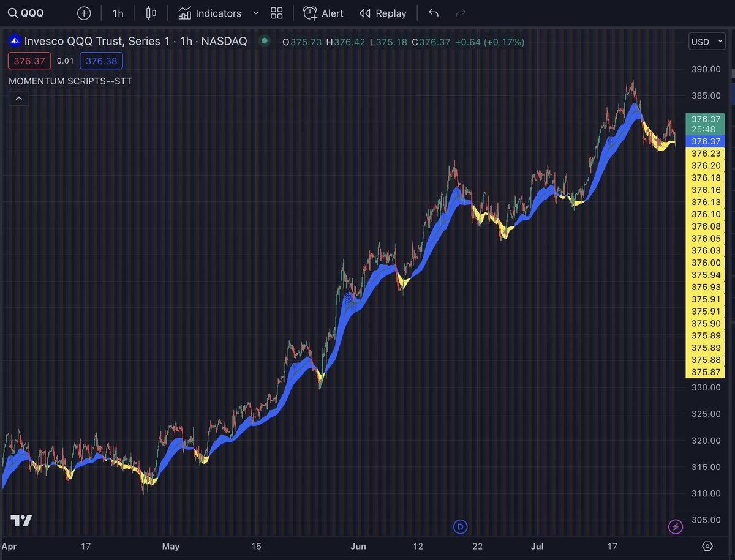Select the Invesco QQQ Trust title
This screenshot has width=735, height=560.
tap(135, 42)
